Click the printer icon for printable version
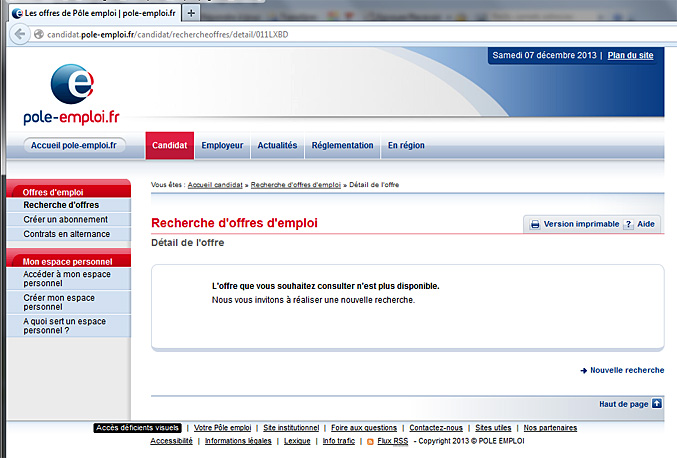 [535, 224]
